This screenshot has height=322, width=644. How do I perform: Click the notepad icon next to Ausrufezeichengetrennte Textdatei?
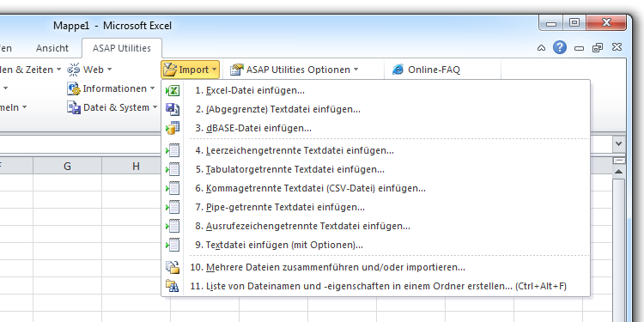pos(173,227)
